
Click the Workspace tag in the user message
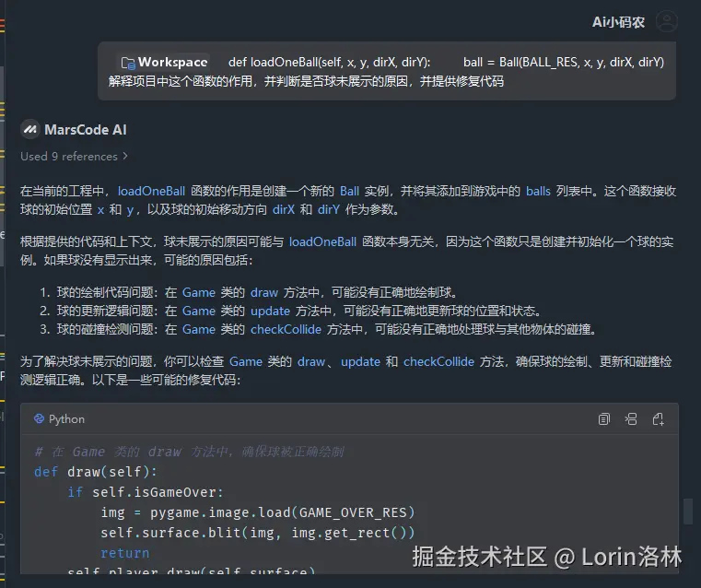pyautogui.click(x=165, y=62)
